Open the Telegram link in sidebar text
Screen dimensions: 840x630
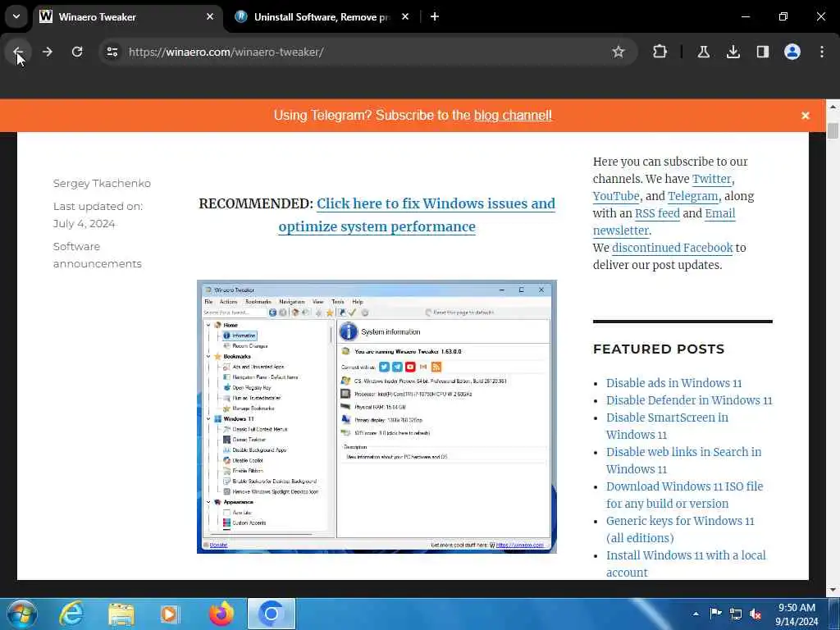[x=692, y=196]
